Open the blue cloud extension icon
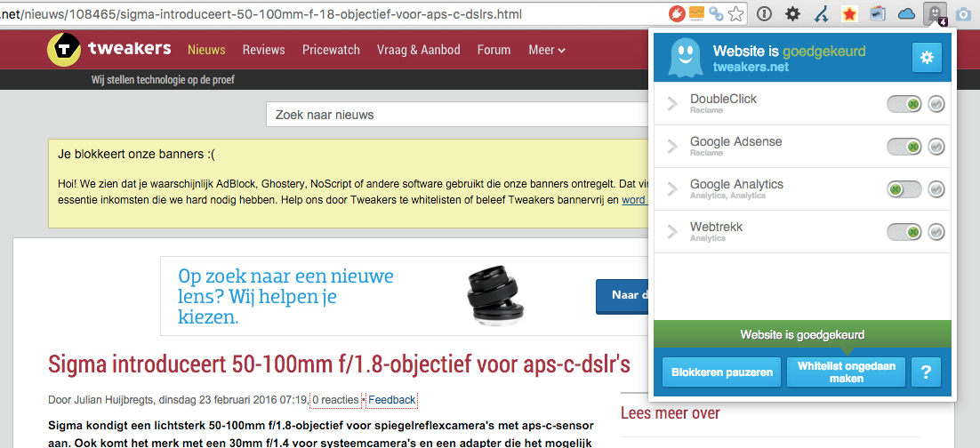The height and width of the screenshot is (448, 980). point(907,13)
